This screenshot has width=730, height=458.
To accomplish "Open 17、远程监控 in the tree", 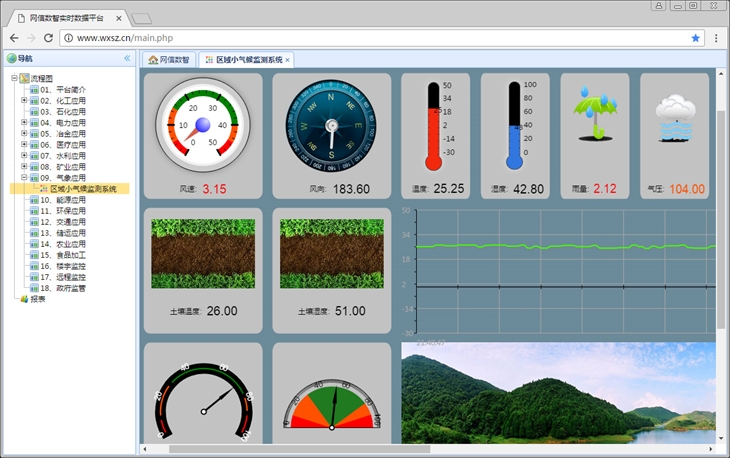I will point(63,277).
